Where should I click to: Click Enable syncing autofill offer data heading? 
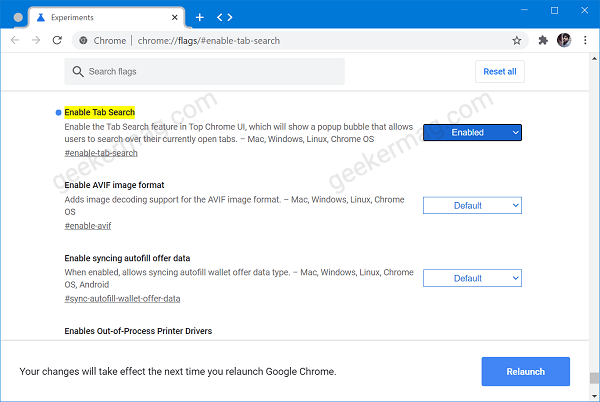(127, 258)
